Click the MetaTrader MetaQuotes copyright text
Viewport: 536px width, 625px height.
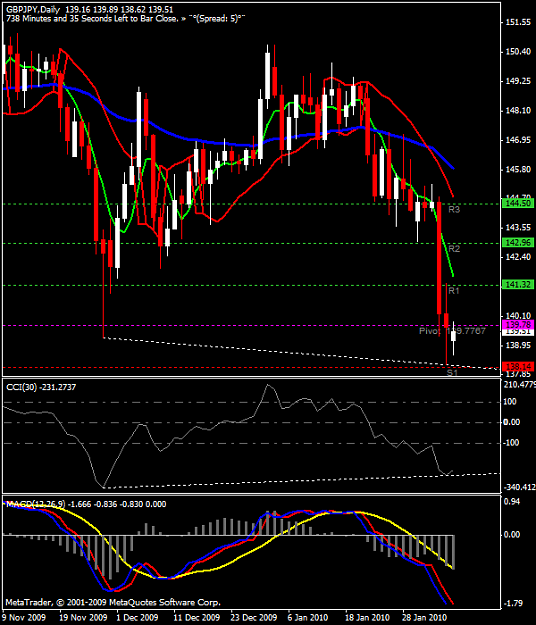[x=113, y=602]
